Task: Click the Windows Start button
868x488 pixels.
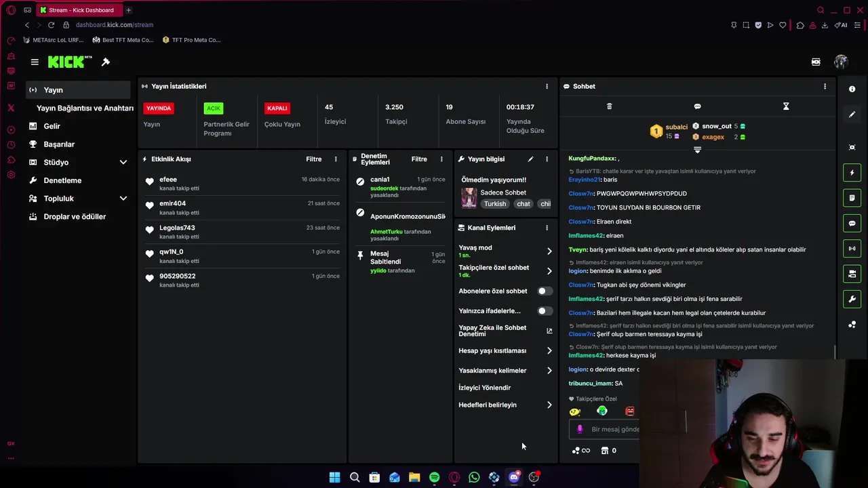Action: coord(334,477)
